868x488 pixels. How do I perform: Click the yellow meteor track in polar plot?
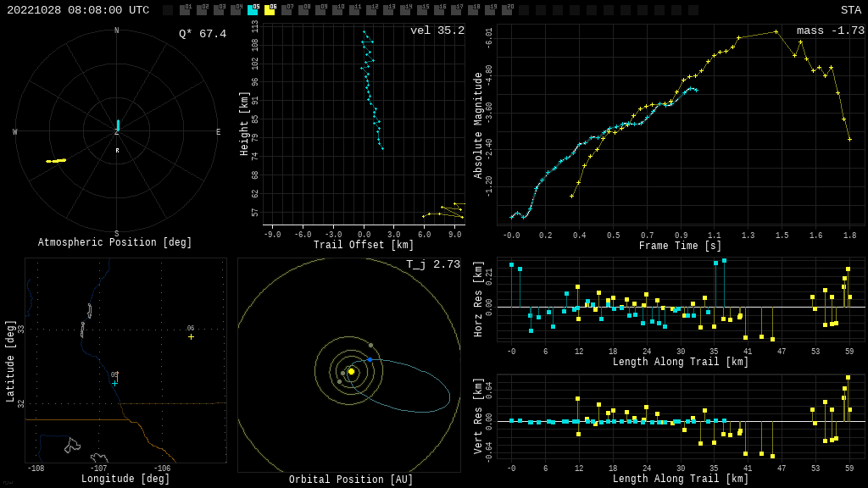click(56, 160)
